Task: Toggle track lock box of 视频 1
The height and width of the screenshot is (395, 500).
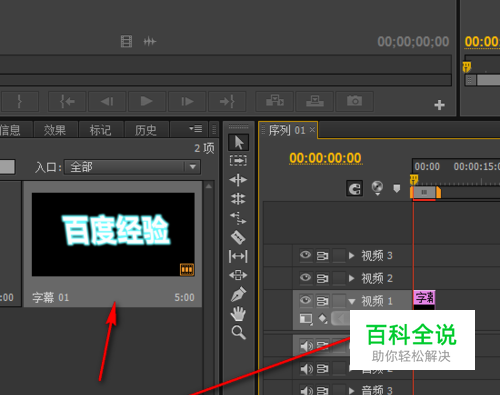Action: (339, 301)
